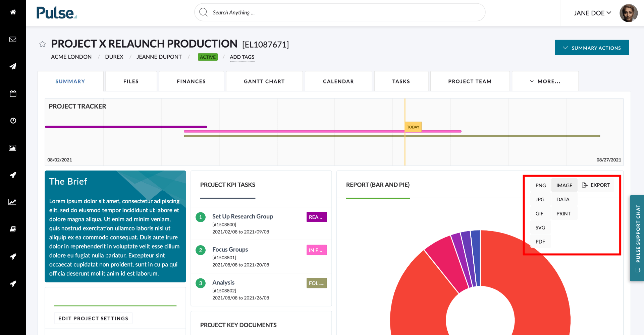The image size is (644, 335).
Task: Click the export arrow icon beside EXPORT
Action: [x=585, y=185]
